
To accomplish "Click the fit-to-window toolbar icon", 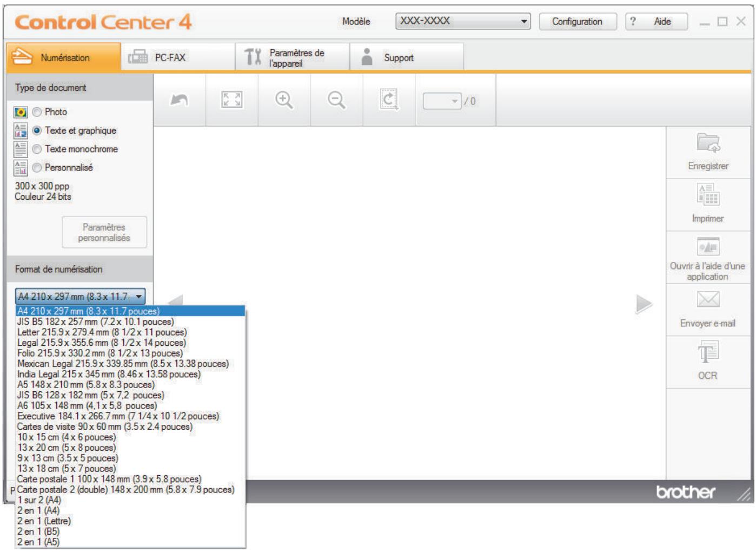I will pyautogui.click(x=231, y=100).
